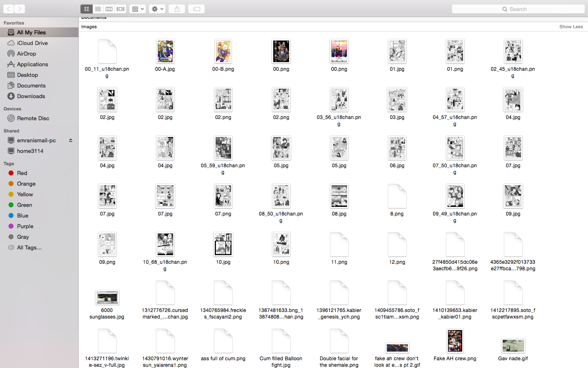Select the 00-A.jpg file thumbnail
This screenshot has height=368, width=588.
(165, 51)
